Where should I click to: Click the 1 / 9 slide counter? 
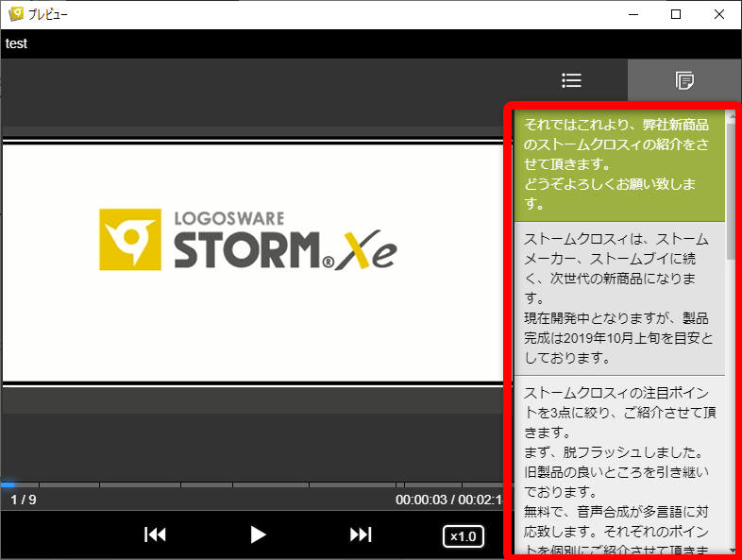click(x=24, y=499)
